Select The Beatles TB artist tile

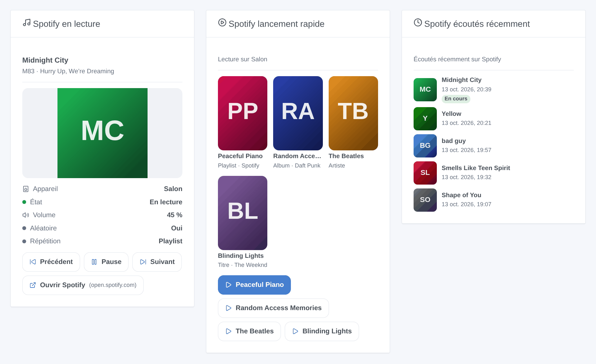coord(353,113)
